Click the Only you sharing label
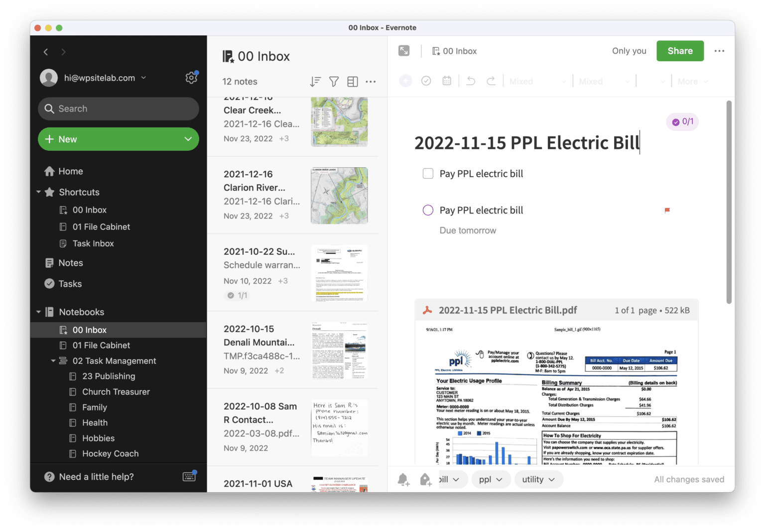Screen dimensions: 765x532 click(x=629, y=51)
